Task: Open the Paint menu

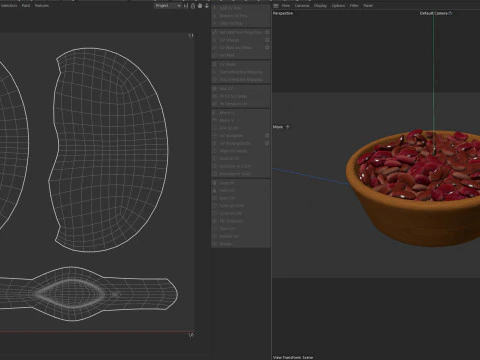Action: pyautogui.click(x=26, y=6)
